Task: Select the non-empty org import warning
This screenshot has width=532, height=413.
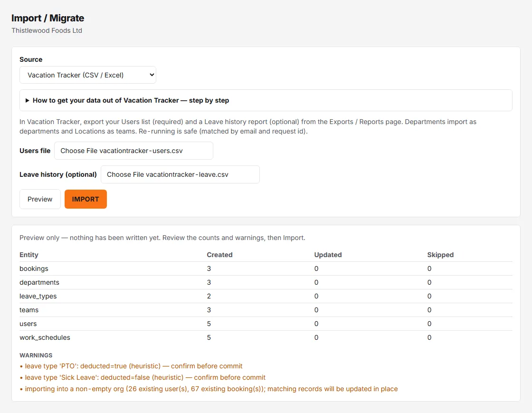Action: (x=211, y=389)
